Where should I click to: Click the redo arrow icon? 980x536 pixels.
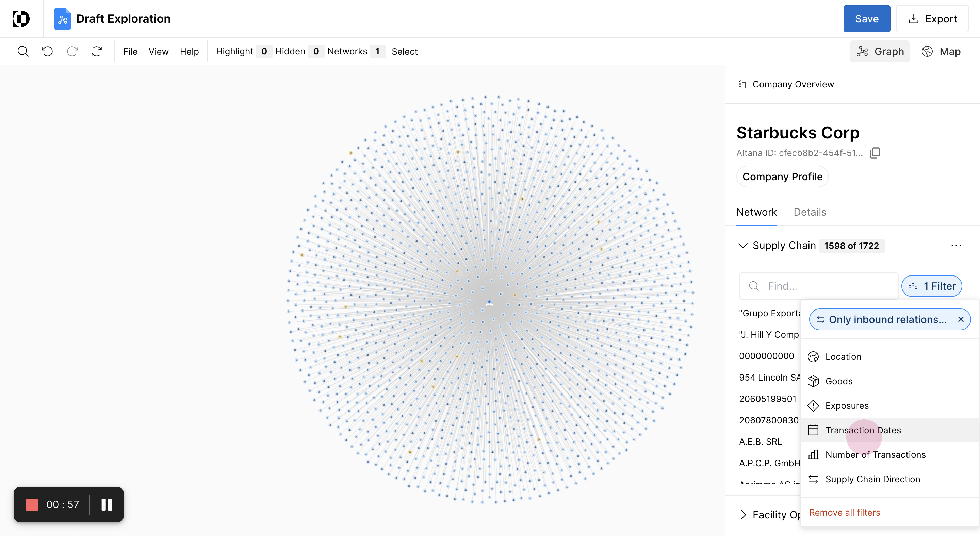coord(72,51)
